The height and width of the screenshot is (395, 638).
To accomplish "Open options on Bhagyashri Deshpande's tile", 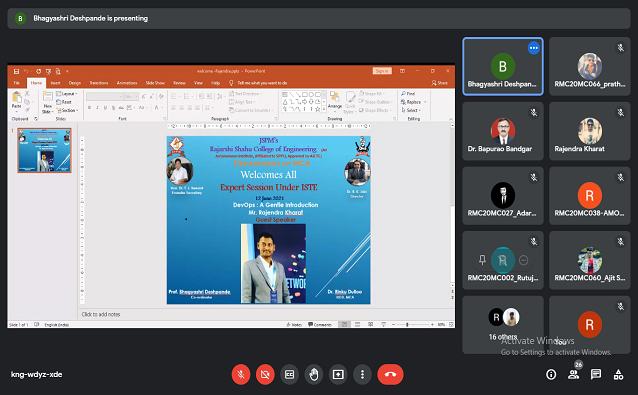I will click(533, 48).
